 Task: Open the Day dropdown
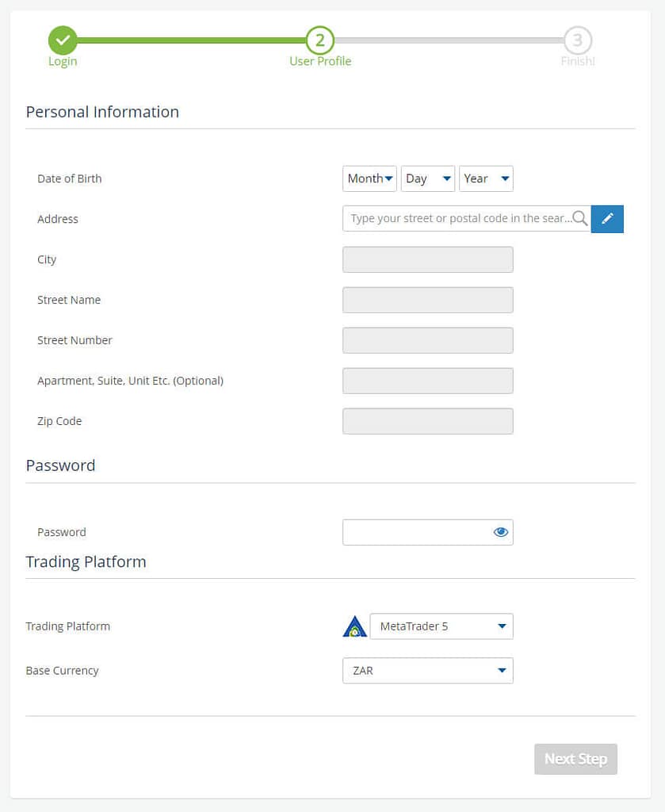(x=428, y=178)
